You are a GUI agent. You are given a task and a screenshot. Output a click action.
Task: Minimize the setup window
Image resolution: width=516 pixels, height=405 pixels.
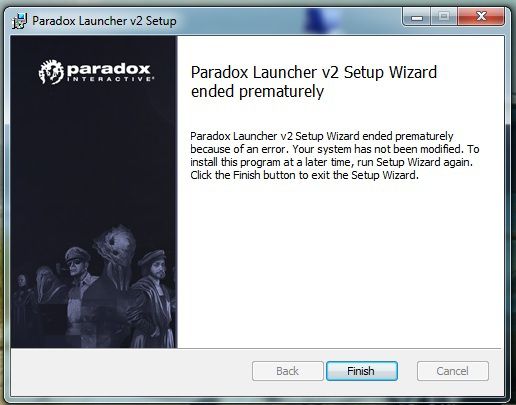[x=417, y=16]
